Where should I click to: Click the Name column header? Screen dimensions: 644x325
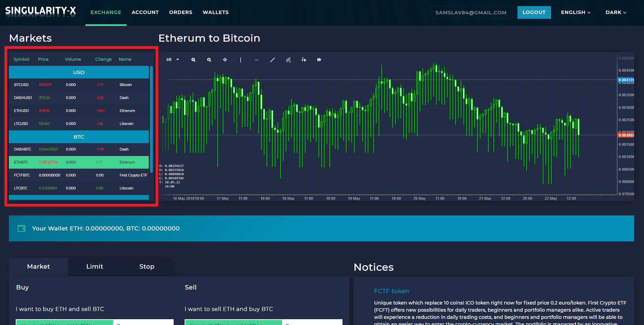[125, 59]
